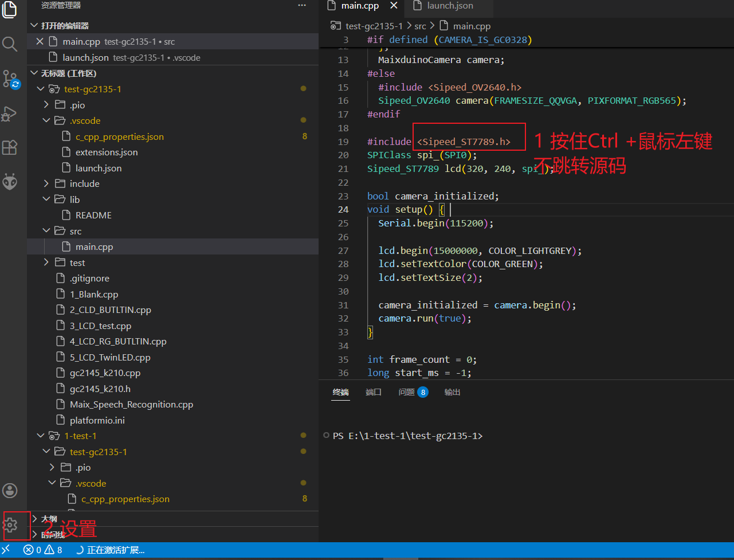This screenshot has height=560, width=734.
Task: Expand the 大纲 outline section
Action: coord(172,519)
